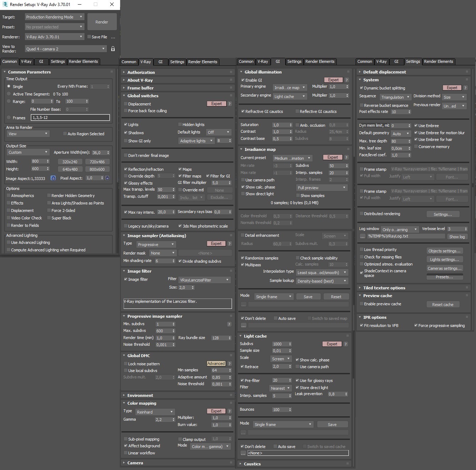Click the Frames field containing 1,3,5-12

70,117
